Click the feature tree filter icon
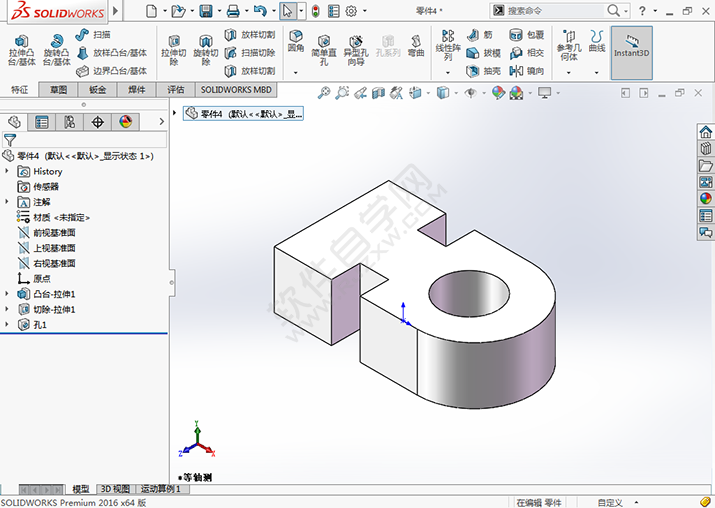 pyautogui.click(x=10, y=140)
